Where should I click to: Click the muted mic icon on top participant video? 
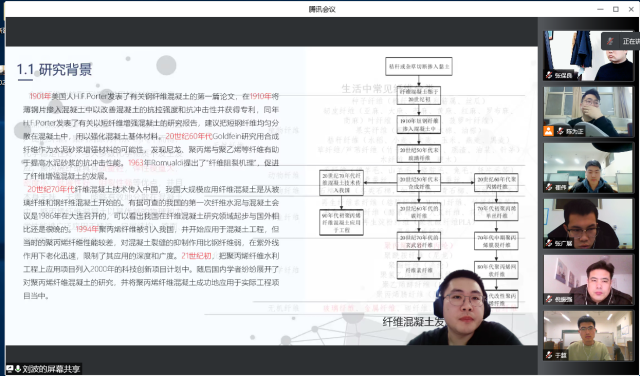pyautogui.click(x=550, y=75)
